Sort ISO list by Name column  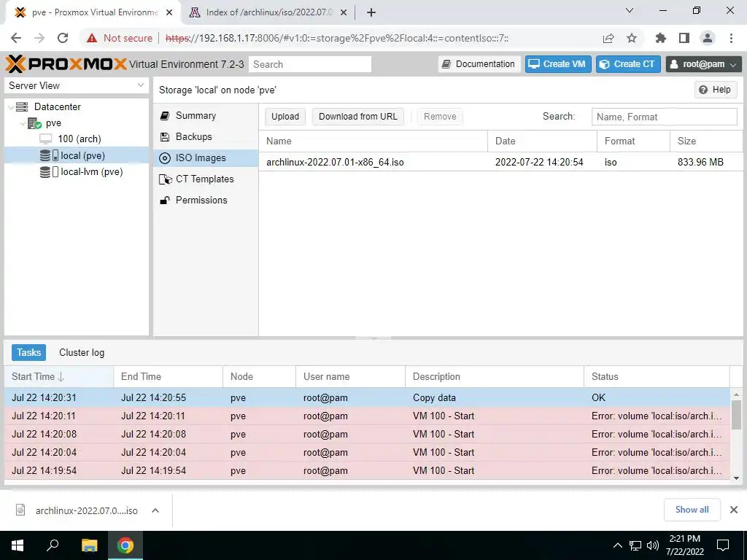373,141
